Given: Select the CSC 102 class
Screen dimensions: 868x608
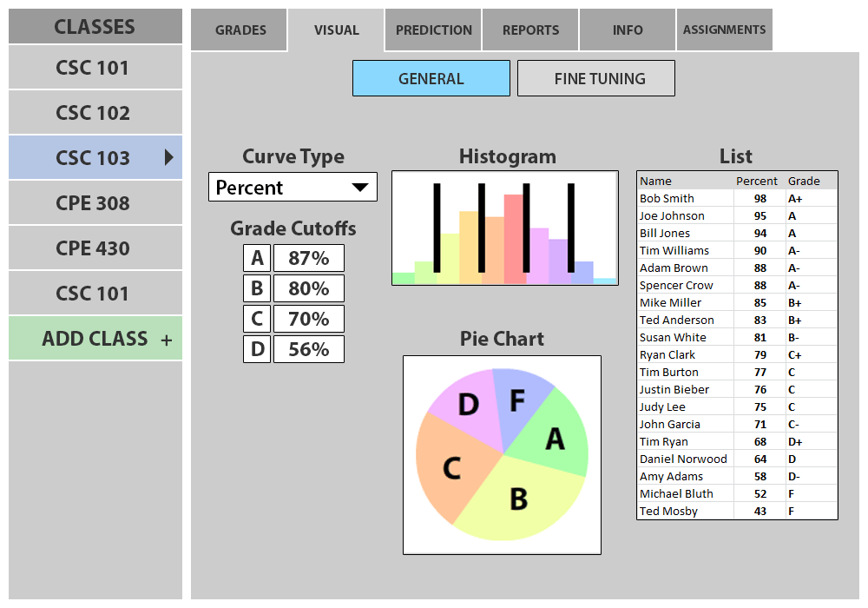Looking at the screenshot, I should click(x=93, y=113).
